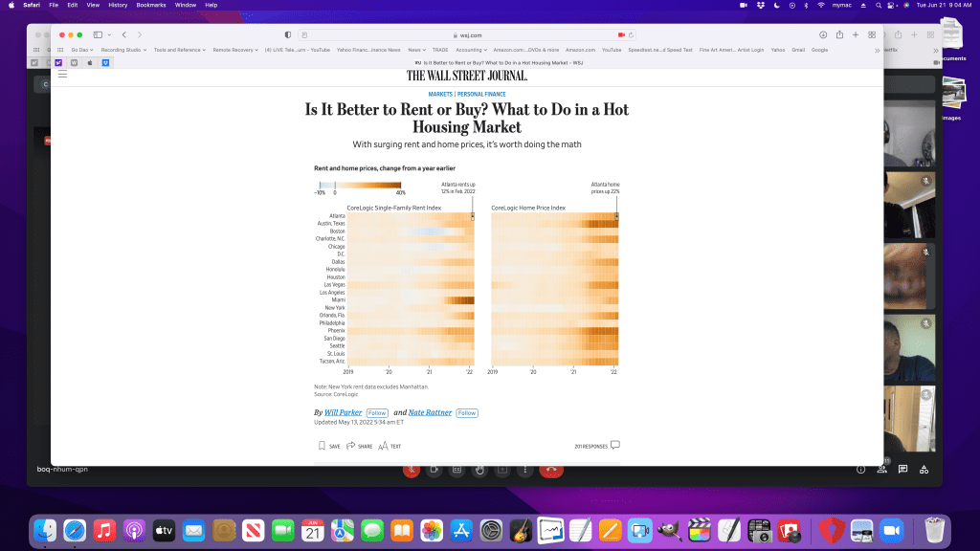
Task: Open the History menu
Action: tap(118, 5)
